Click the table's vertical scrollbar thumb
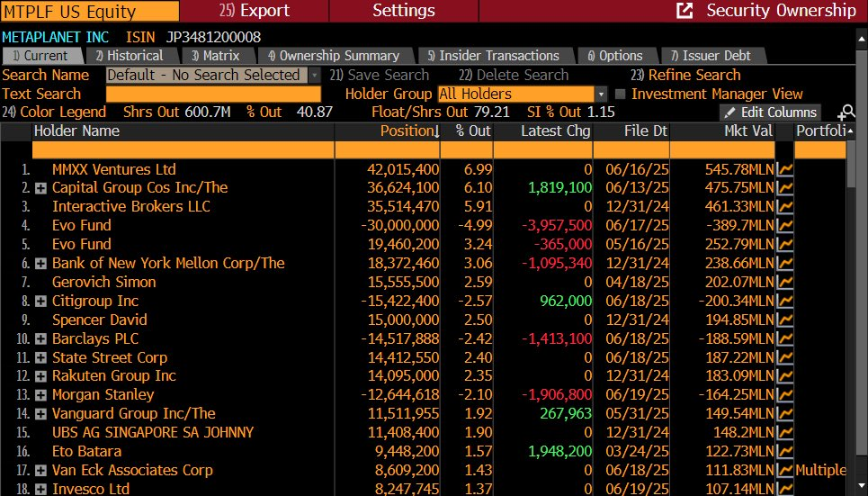 [x=852, y=164]
